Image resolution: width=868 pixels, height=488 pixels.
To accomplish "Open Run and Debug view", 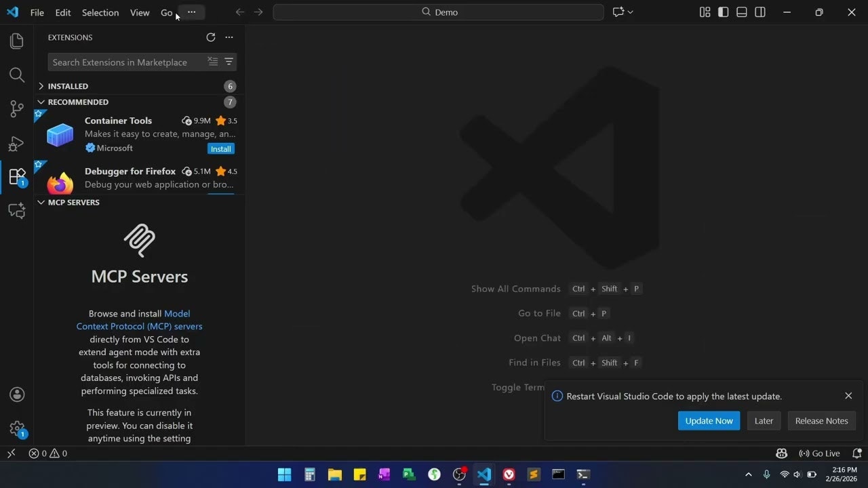I will click(17, 143).
